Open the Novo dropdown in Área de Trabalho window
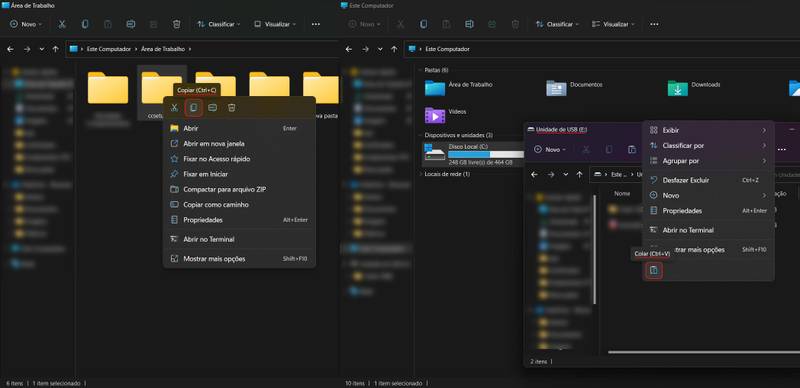Image resolution: width=800 pixels, height=388 pixels. 26,24
